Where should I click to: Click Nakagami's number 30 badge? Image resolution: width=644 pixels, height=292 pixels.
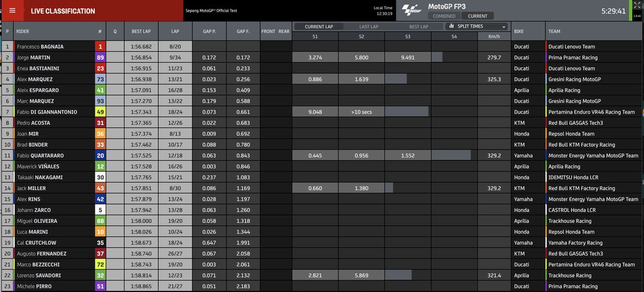100,177
